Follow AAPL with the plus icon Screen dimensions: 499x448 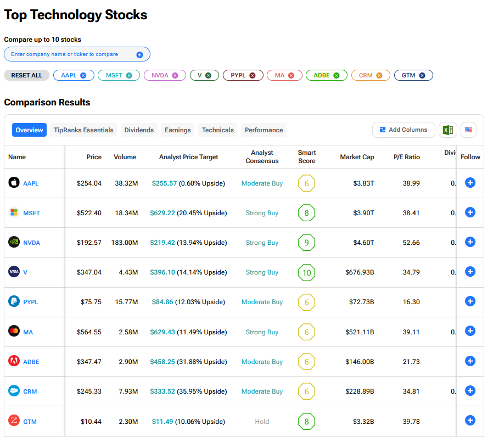click(x=470, y=183)
